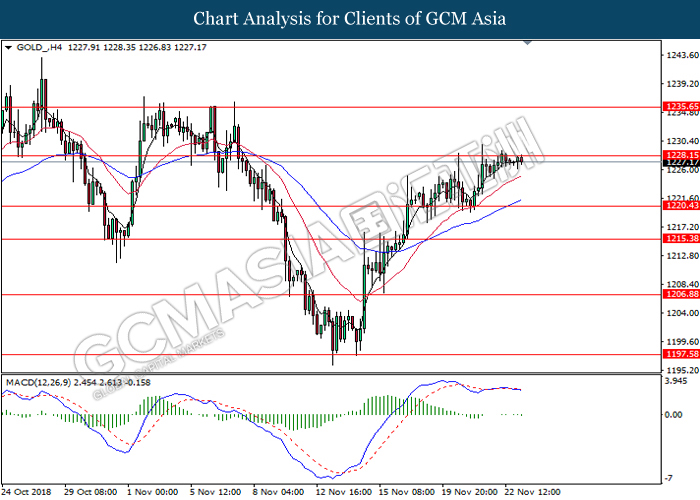Viewport: 700px width, 500px height.
Task: Click the 1243.60 price axis value
Action: point(682,55)
